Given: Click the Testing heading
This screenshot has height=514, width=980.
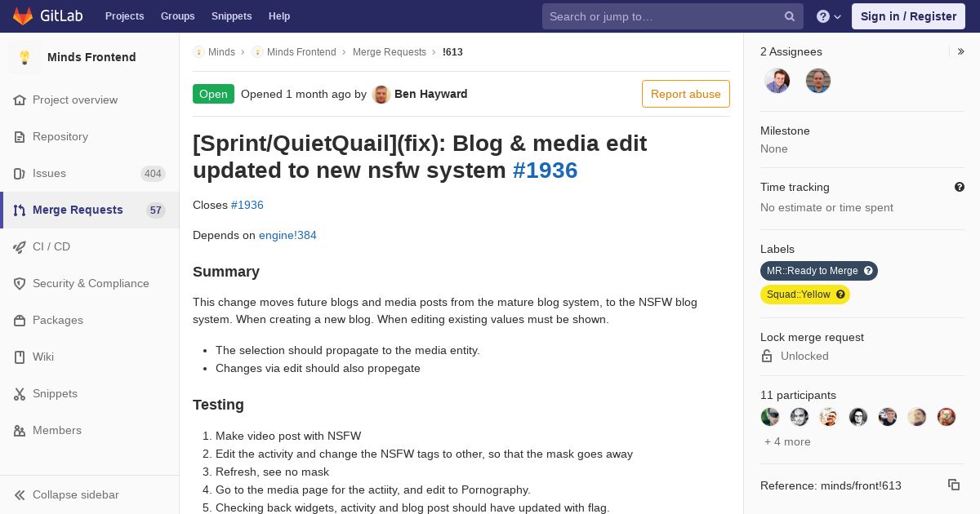Looking at the screenshot, I should [x=218, y=405].
